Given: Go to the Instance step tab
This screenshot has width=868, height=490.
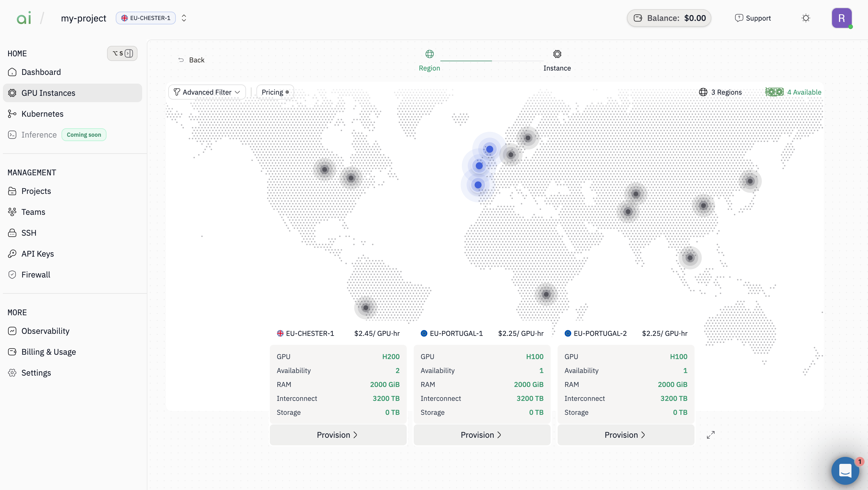Looking at the screenshot, I should [x=557, y=60].
